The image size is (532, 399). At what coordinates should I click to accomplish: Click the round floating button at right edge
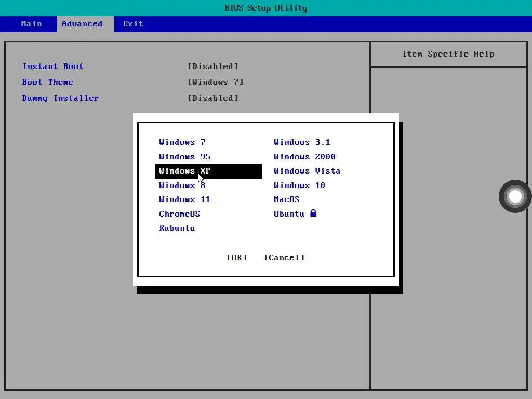click(515, 196)
